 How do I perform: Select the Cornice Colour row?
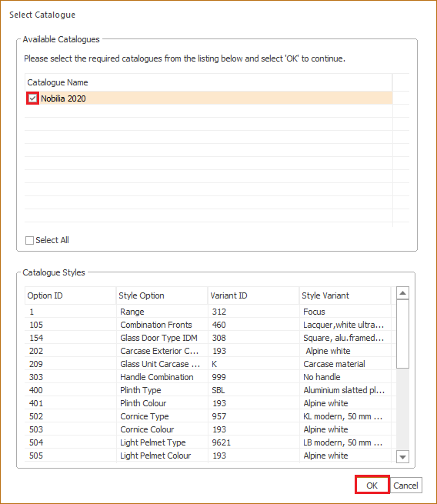coord(208,429)
